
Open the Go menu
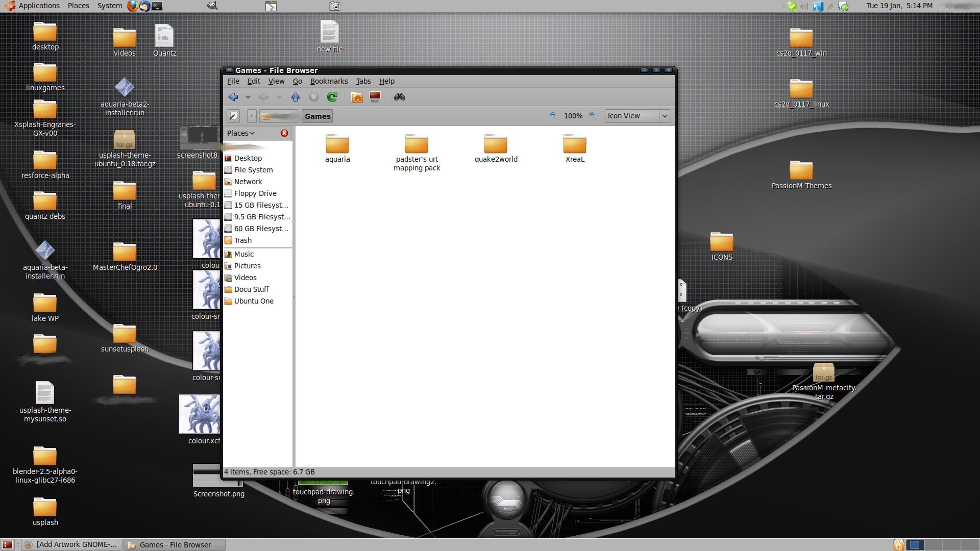click(298, 81)
